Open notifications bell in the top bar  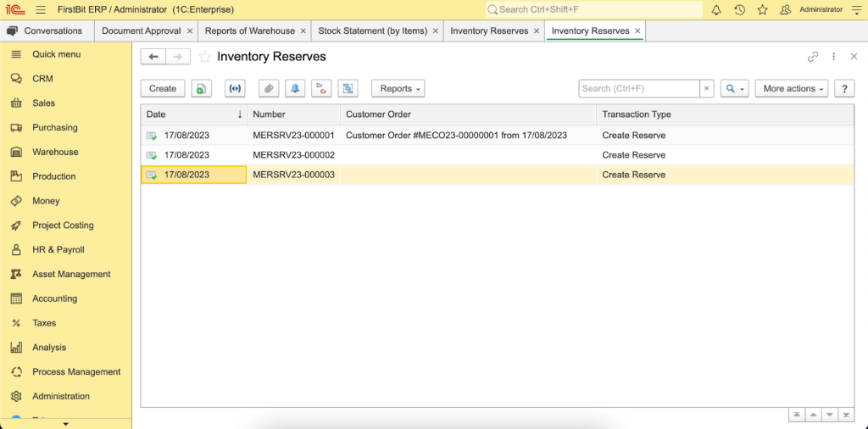pyautogui.click(x=716, y=9)
